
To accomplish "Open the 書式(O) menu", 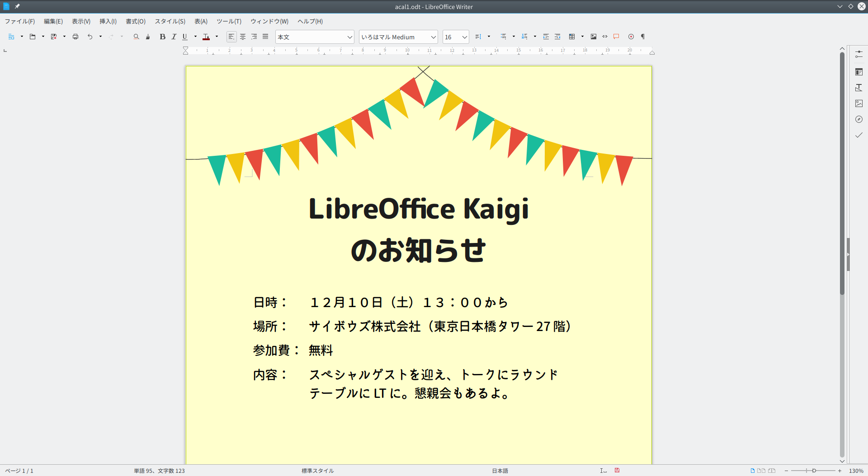I will click(136, 21).
